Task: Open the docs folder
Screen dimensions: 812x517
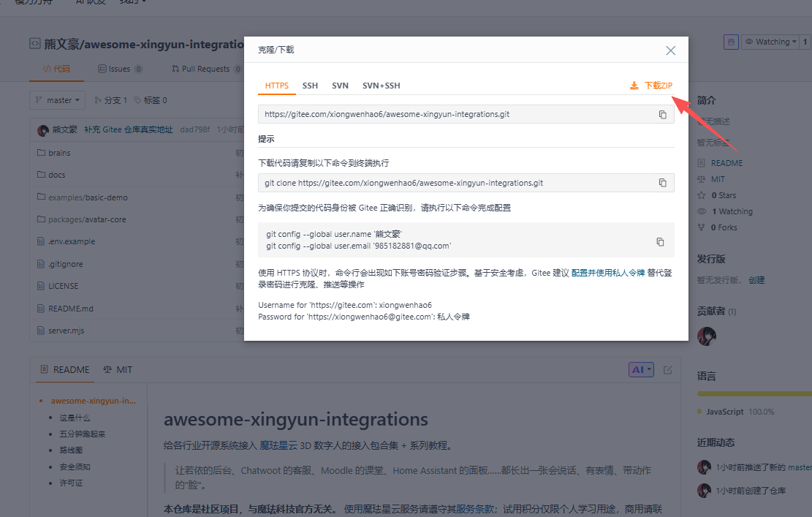Action: click(x=56, y=175)
